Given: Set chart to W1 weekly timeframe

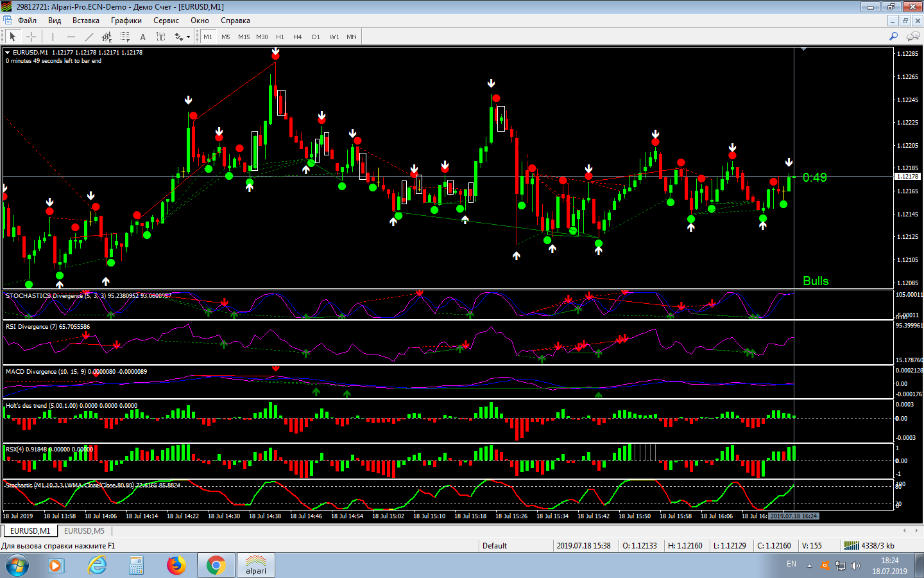Looking at the screenshot, I should tap(334, 37).
